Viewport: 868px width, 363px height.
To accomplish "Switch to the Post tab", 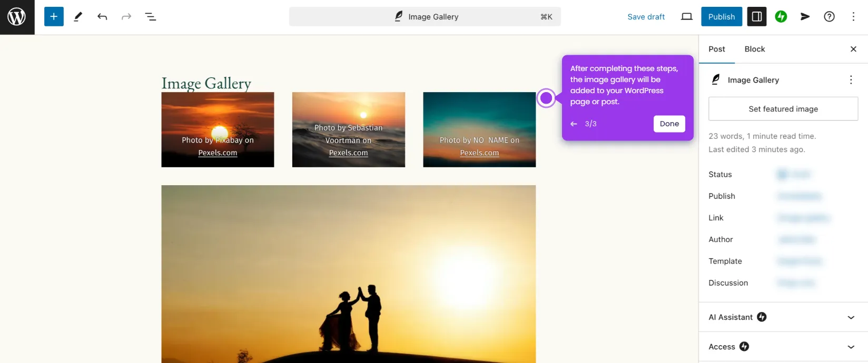I will pyautogui.click(x=717, y=49).
